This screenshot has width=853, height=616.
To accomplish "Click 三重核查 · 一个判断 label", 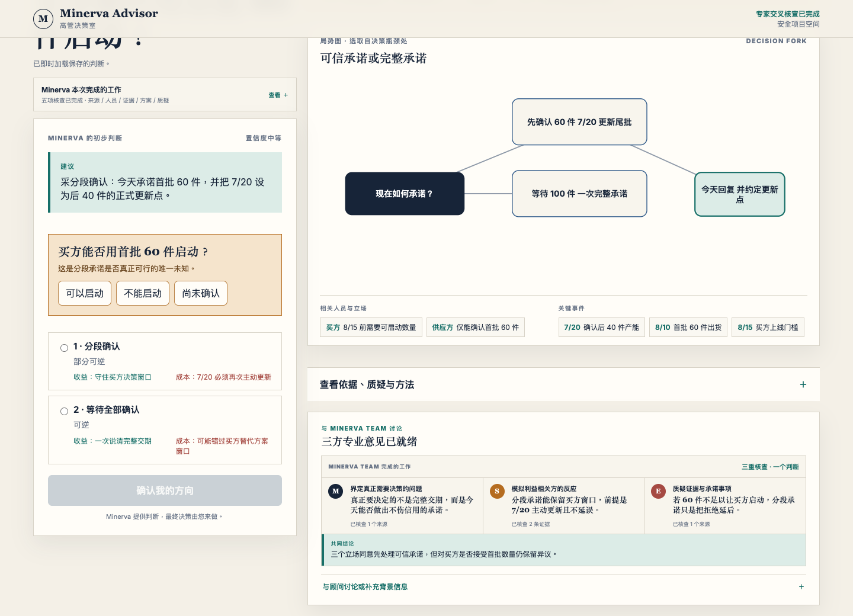I will tap(770, 467).
